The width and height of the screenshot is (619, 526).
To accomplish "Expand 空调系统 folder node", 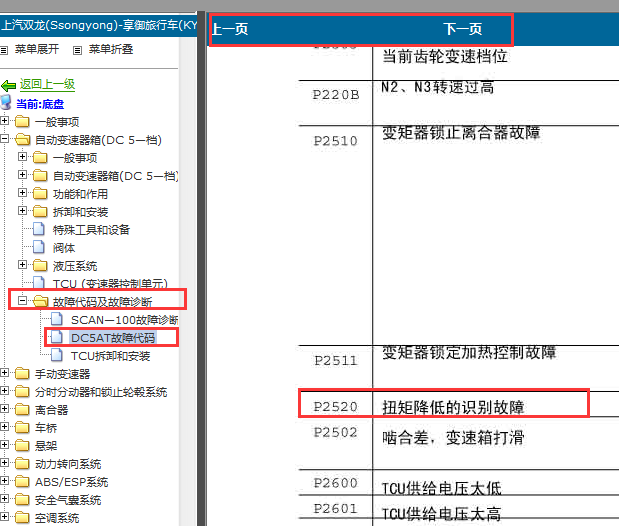I will (x=4, y=517).
